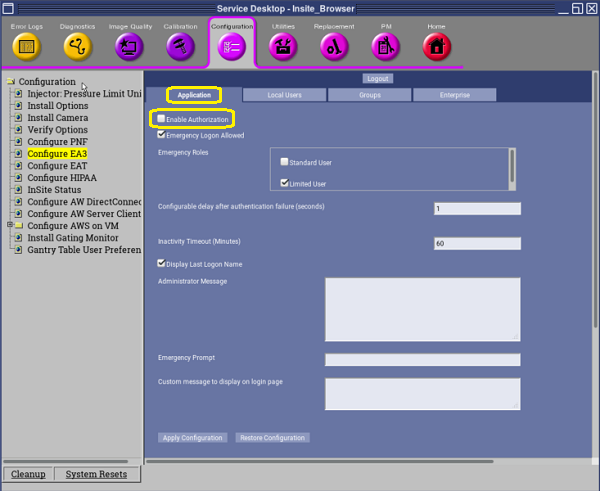Toggle Display Last Logon Name checkbox
This screenshot has height=491, width=600.
click(162, 264)
